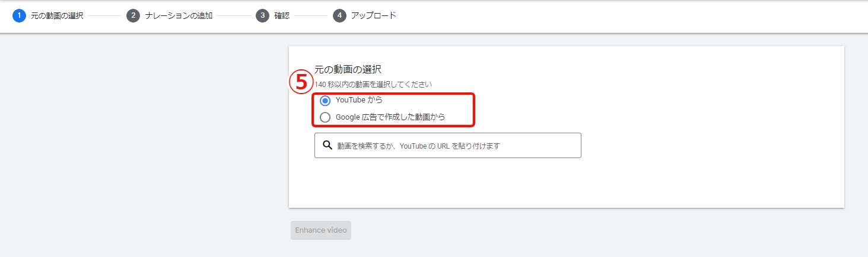
Task: Select the 'Google 広告で作成した動画から' radio button
Action: [325, 117]
